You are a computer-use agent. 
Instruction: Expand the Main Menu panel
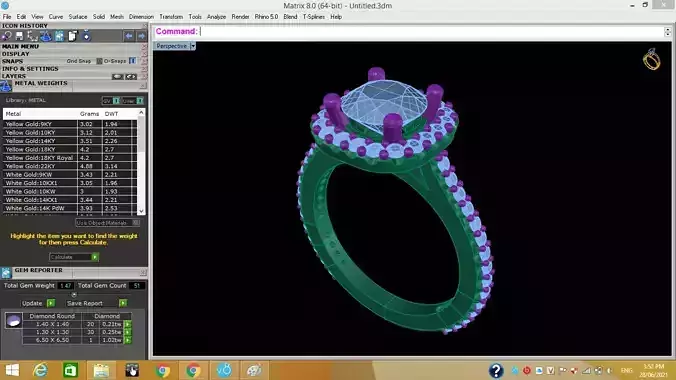(20, 46)
